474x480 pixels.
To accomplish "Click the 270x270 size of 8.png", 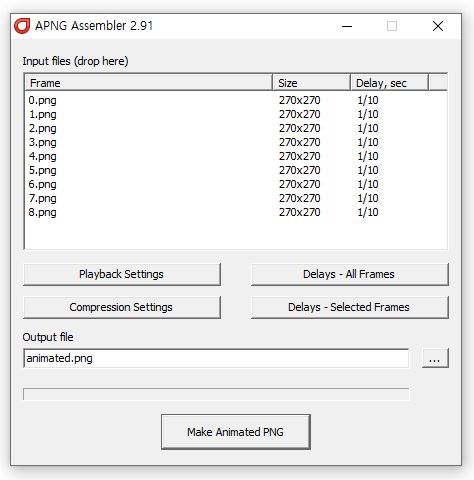I will click(x=300, y=212).
